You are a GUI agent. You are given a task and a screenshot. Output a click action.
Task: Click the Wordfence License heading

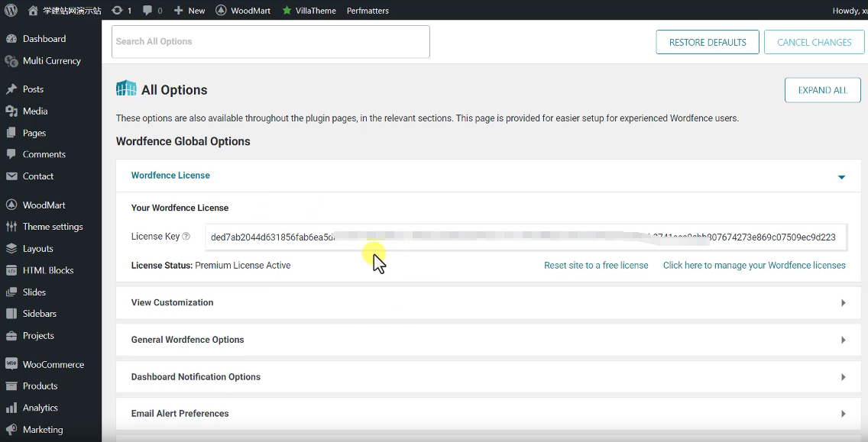170,176
